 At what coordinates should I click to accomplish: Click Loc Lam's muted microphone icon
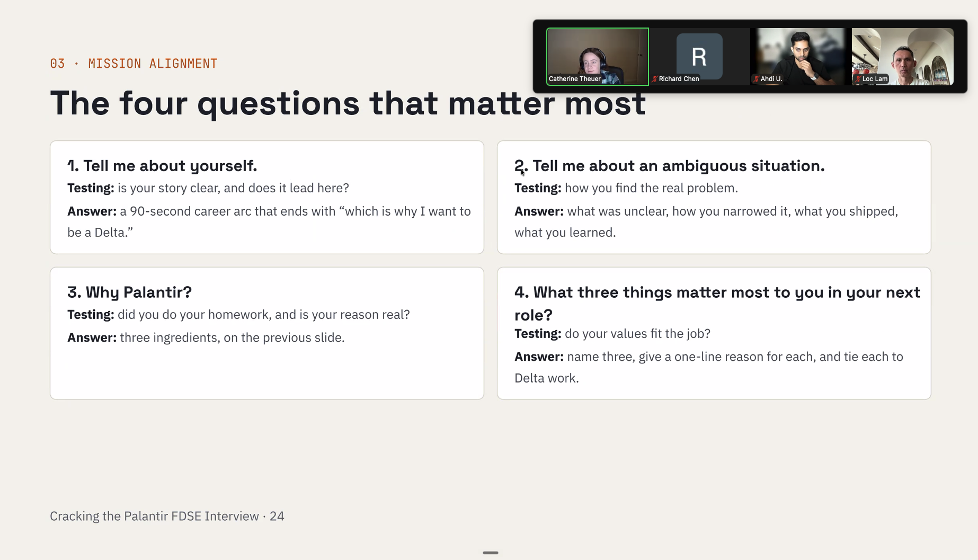(x=858, y=79)
